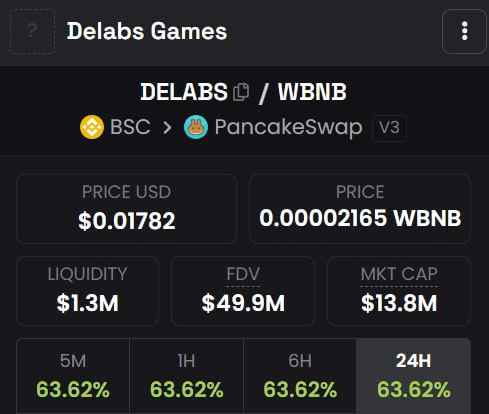Select the 24H timeframe tab
This screenshot has width=489, height=414.
(413, 376)
